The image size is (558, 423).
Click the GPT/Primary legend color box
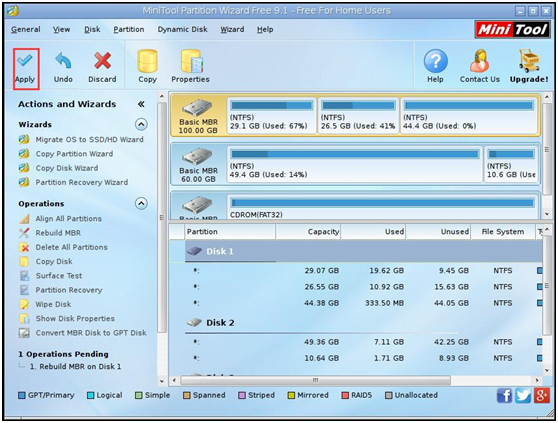click(22, 395)
